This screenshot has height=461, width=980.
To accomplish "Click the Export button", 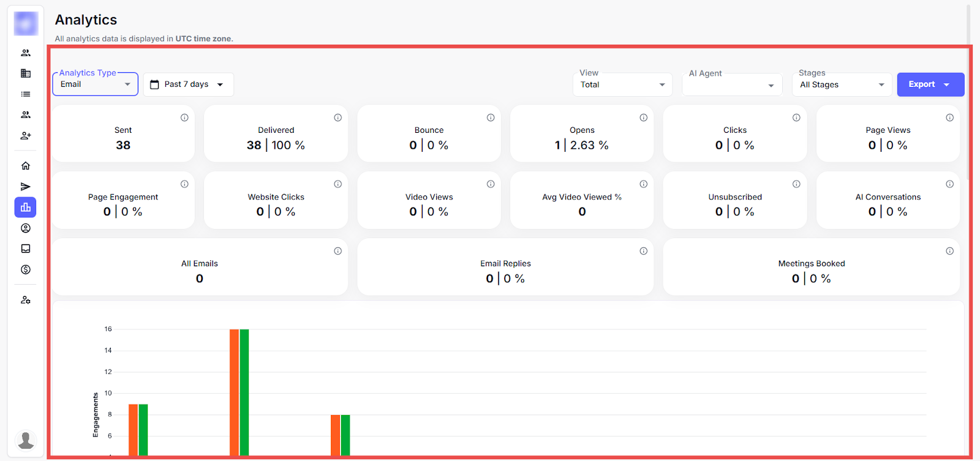I will [x=930, y=84].
